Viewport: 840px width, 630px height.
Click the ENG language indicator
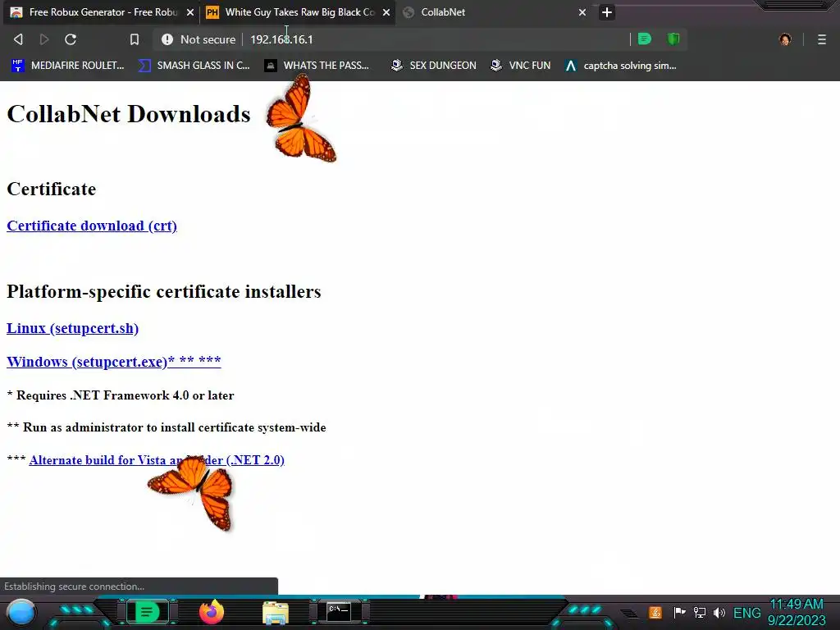tap(746, 612)
